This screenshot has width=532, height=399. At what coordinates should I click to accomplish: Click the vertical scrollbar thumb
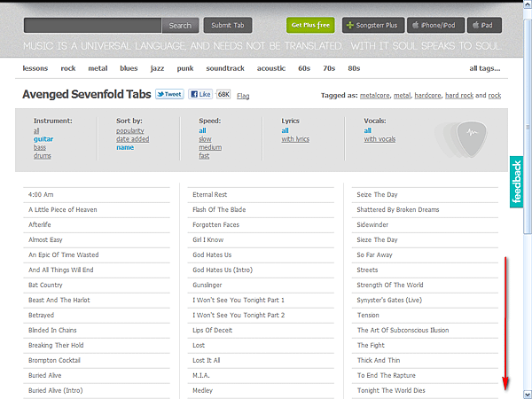pos(528,127)
